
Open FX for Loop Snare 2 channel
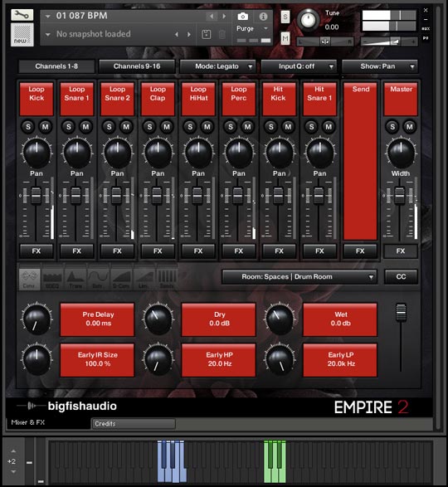(118, 251)
